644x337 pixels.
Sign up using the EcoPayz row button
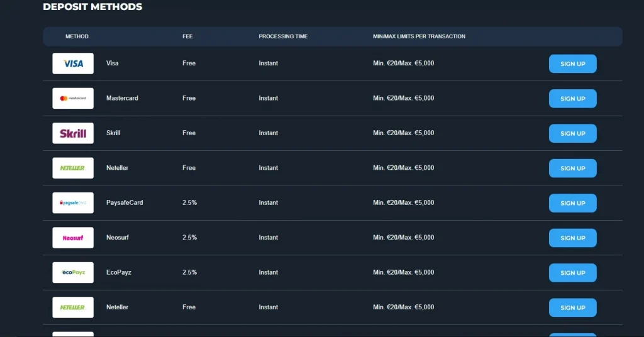tap(572, 273)
